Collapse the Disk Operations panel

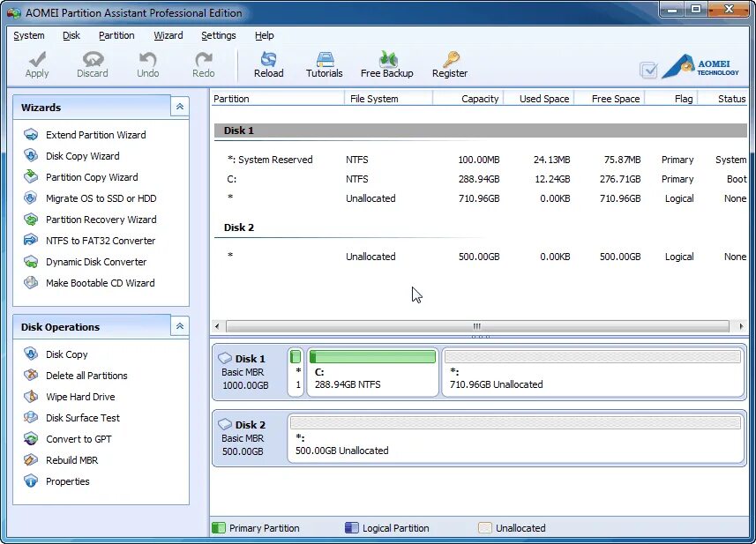[180, 326]
